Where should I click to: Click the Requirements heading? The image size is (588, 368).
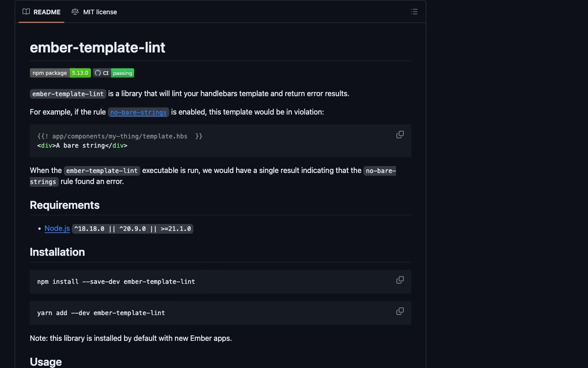[65, 205]
